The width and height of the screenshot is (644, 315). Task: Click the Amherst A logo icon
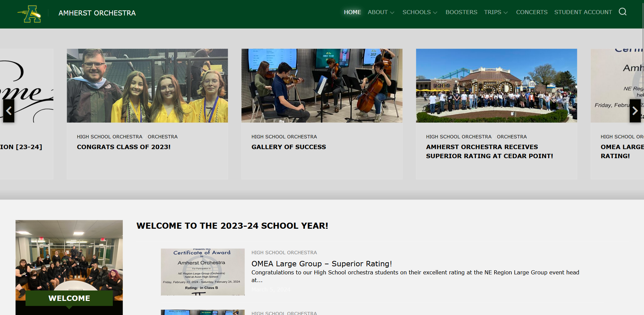(x=29, y=14)
